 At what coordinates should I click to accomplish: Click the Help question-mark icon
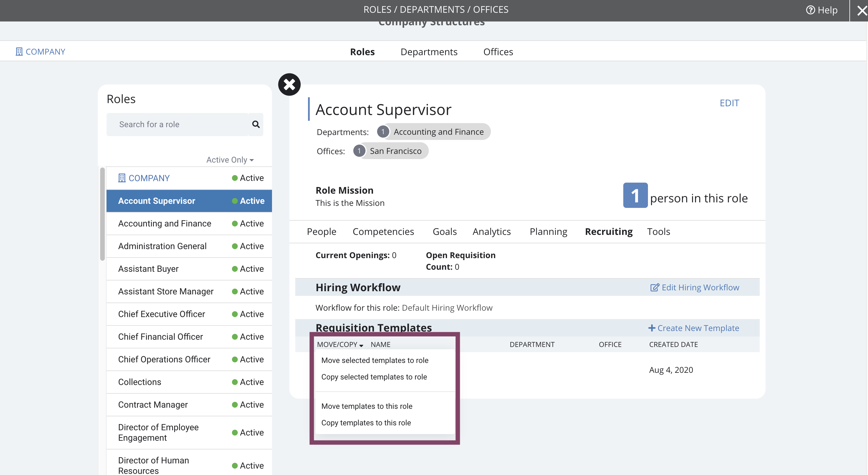pyautogui.click(x=810, y=10)
